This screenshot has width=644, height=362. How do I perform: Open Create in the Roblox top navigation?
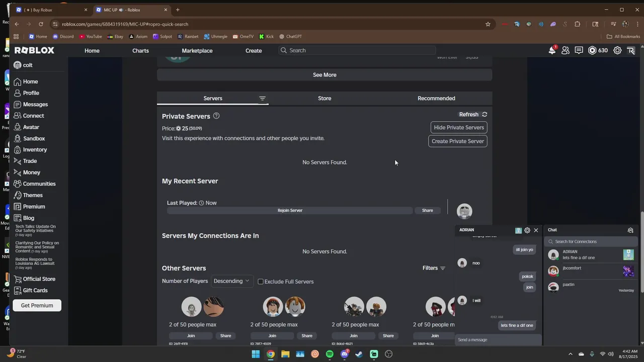click(x=254, y=50)
